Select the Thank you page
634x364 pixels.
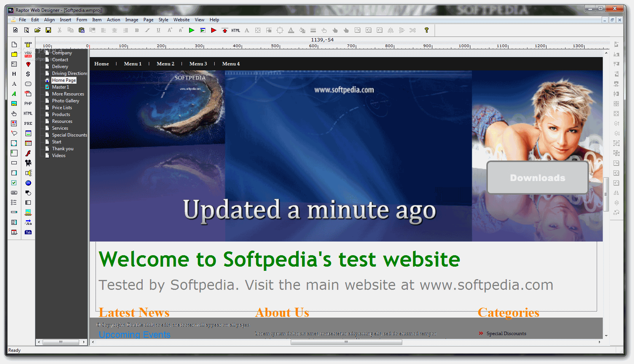tap(63, 149)
